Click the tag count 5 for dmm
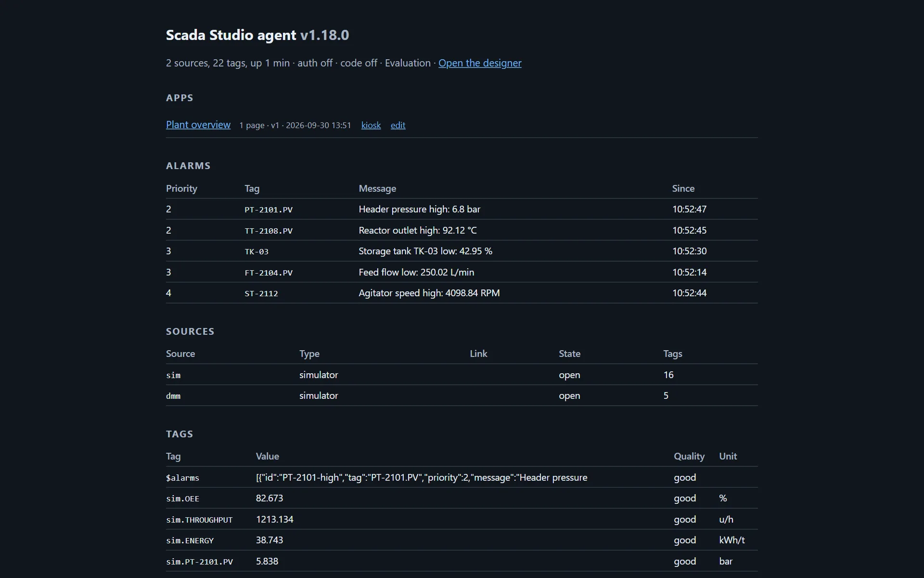This screenshot has width=924, height=578. tap(666, 395)
